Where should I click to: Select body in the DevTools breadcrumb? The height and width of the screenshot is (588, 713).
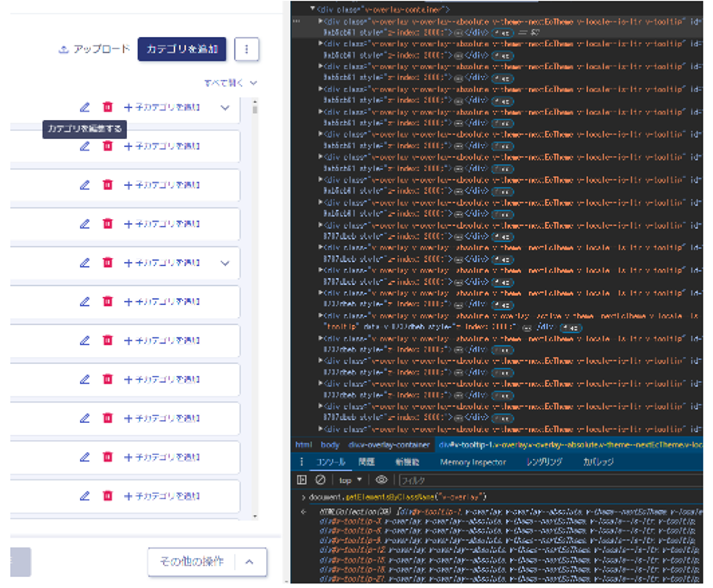pyautogui.click(x=330, y=445)
